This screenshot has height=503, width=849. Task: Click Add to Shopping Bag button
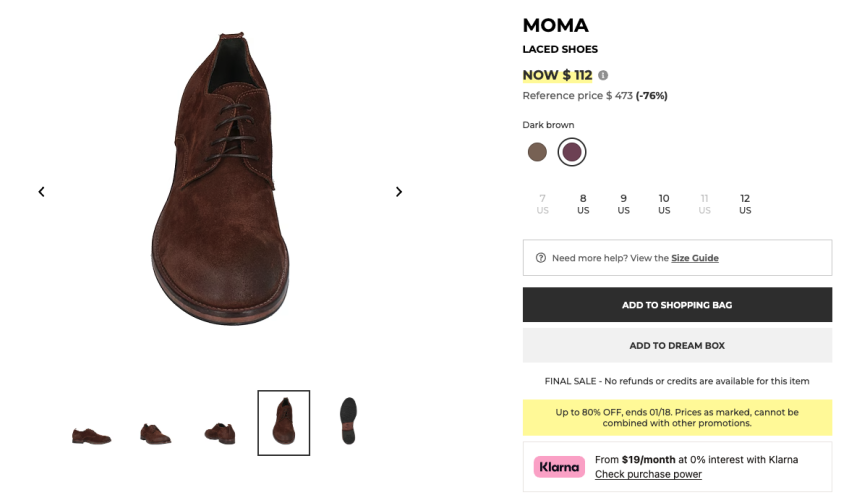[677, 305]
